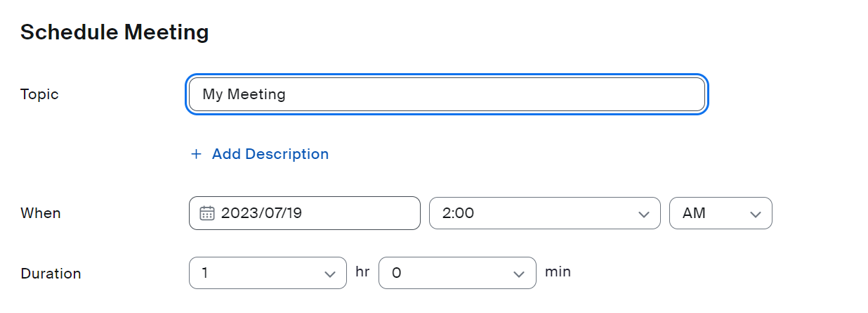
Task: Open the AM/PM period dropdown
Action: click(721, 213)
